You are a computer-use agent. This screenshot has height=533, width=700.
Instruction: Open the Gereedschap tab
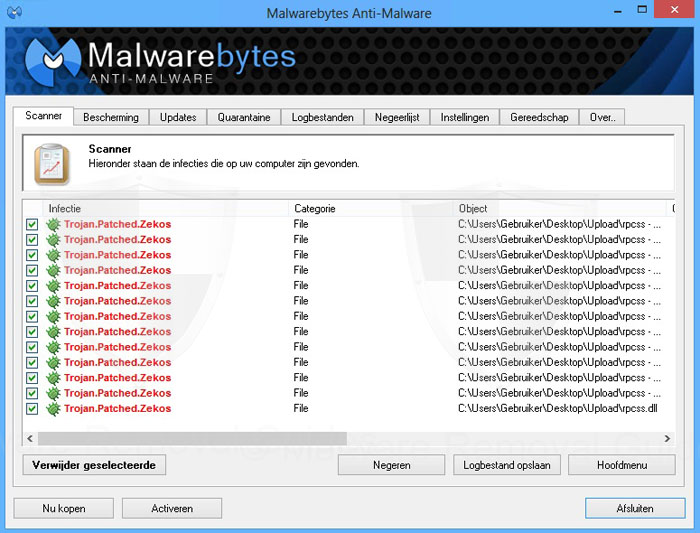click(539, 117)
